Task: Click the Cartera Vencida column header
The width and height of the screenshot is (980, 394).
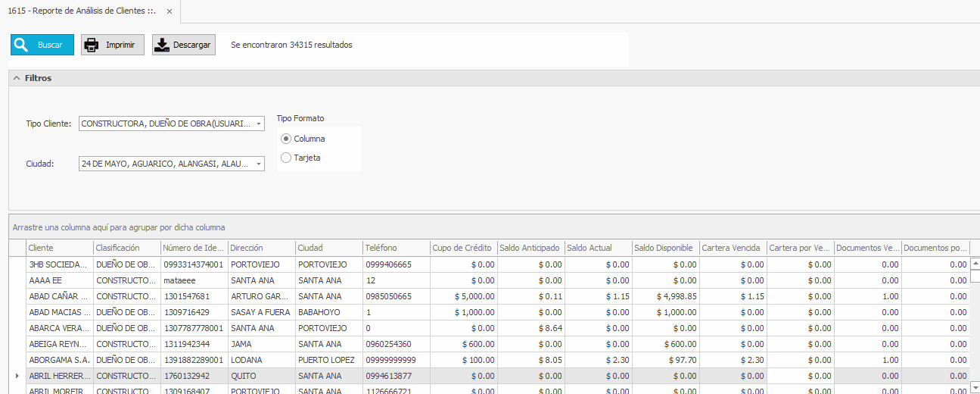Action: click(732, 248)
